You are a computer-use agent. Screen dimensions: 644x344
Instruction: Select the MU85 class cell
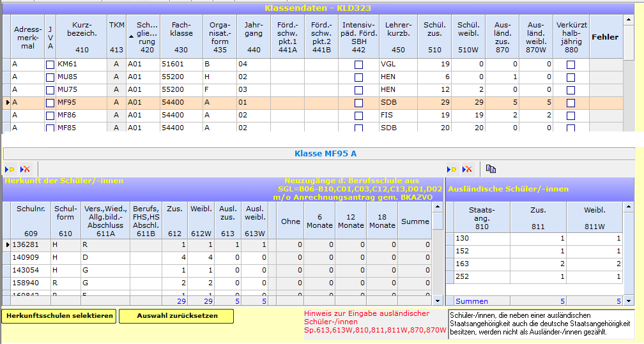(x=82, y=77)
